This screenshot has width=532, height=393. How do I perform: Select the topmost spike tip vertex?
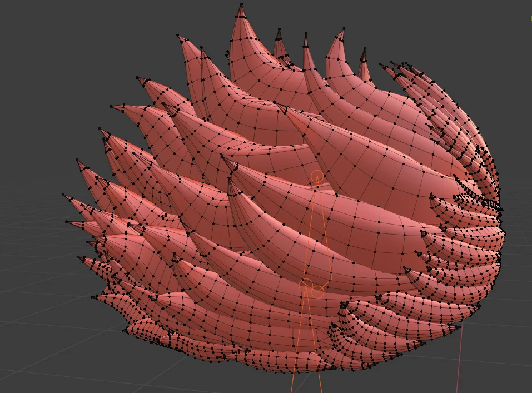(241, 6)
